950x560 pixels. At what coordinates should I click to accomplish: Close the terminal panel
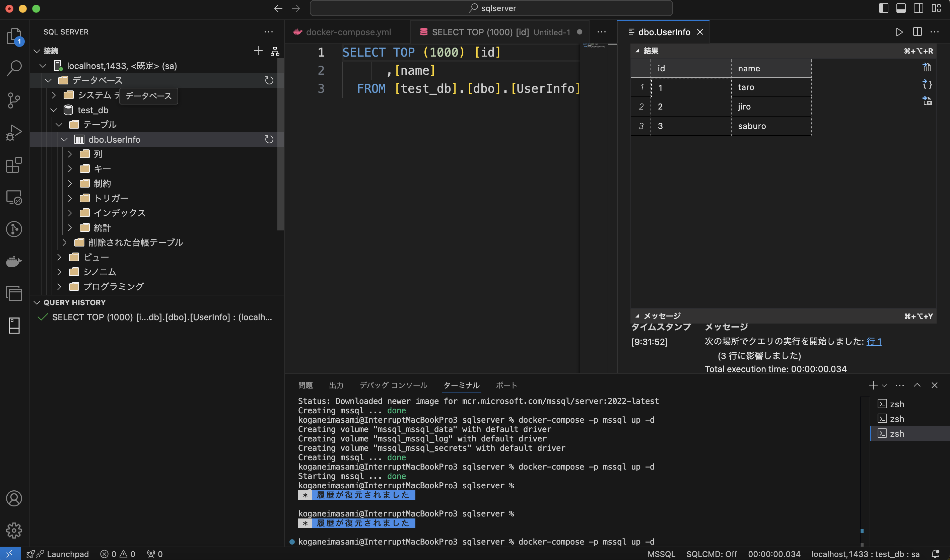tap(935, 385)
